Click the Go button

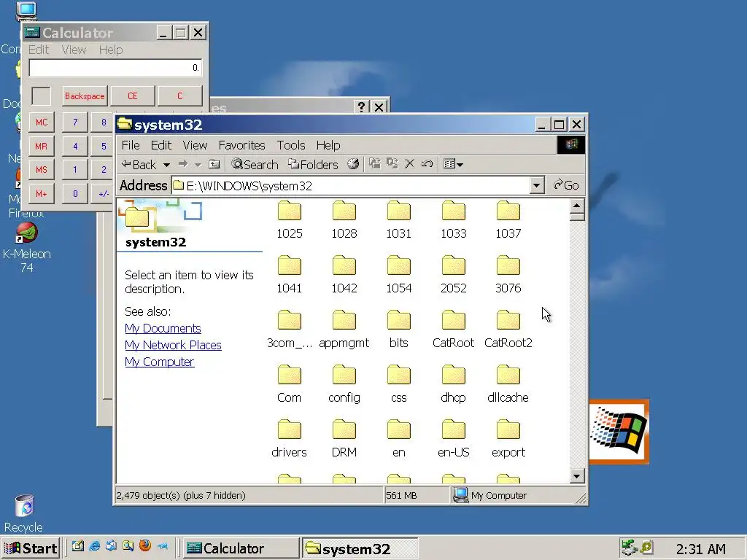[566, 185]
